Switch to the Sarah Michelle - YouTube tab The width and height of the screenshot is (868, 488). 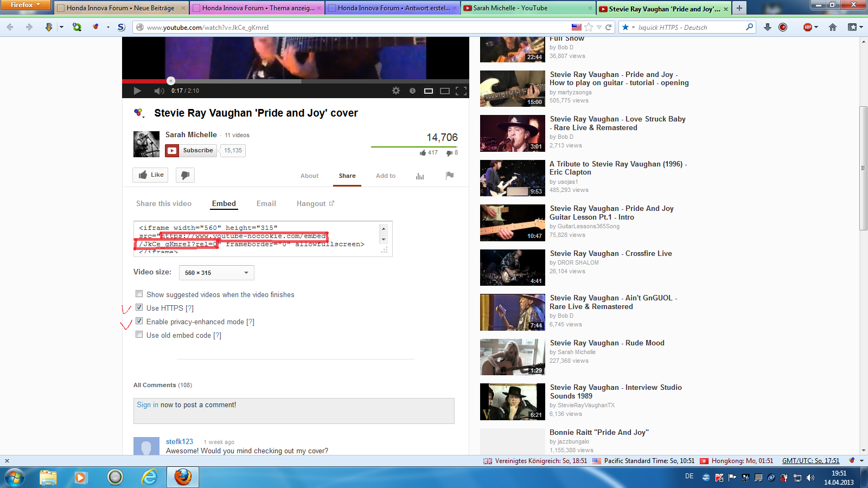point(527,8)
